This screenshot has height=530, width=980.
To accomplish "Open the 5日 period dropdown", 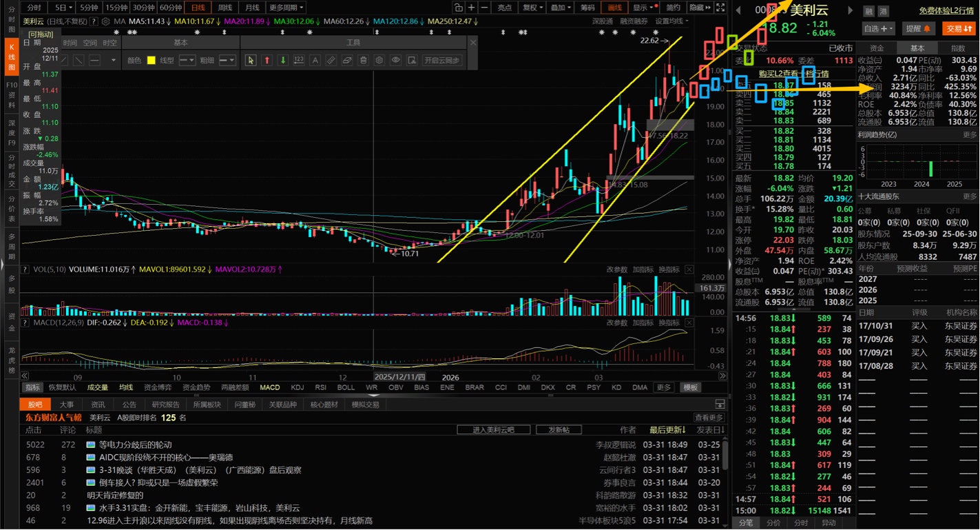I will 61,8.
